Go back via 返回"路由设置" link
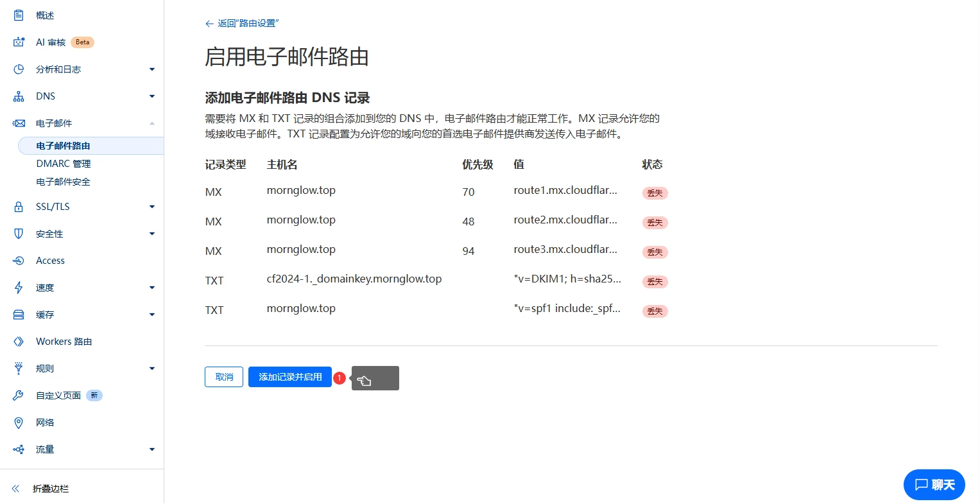This screenshot has height=504, width=980. (243, 22)
